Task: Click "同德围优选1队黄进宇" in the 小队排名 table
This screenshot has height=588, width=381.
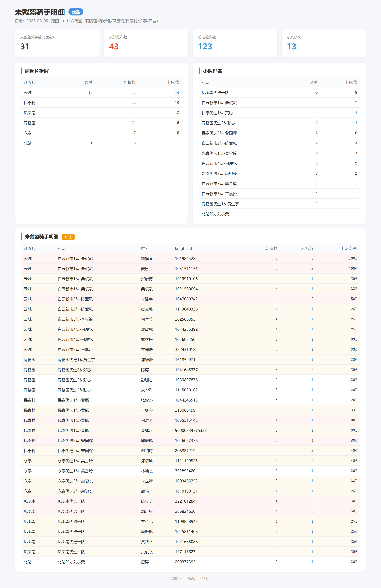Action: pyautogui.click(x=220, y=204)
